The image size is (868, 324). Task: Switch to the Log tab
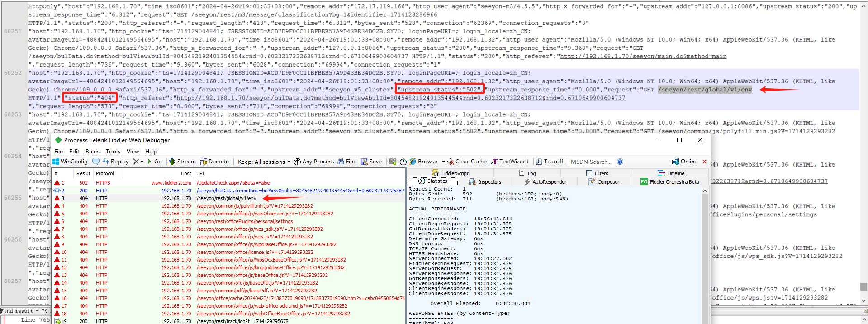click(x=527, y=173)
